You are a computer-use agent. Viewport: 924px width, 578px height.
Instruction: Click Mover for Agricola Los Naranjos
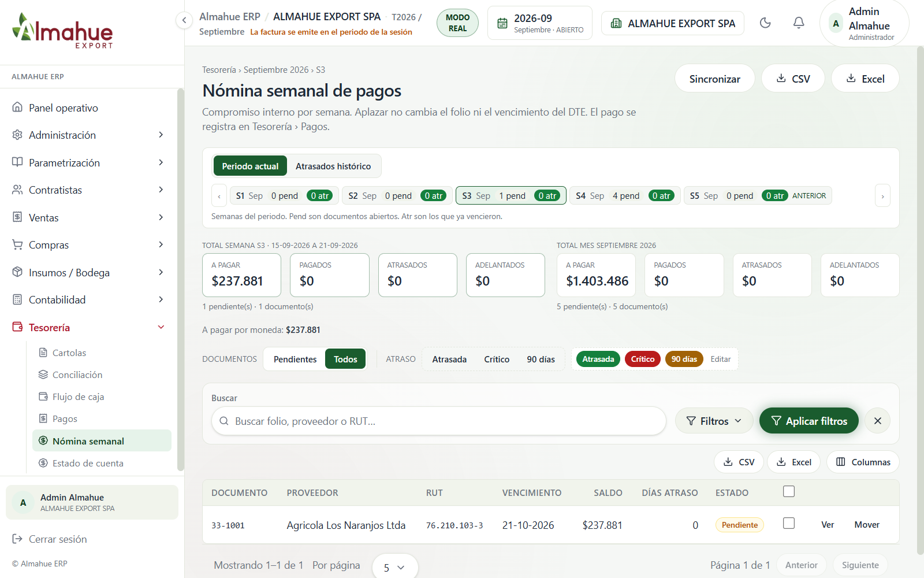click(x=867, y=525)
